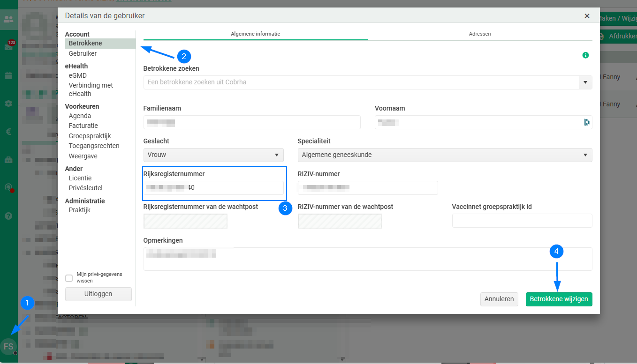
Task: Switch to the Algemene informatie tab
Action: coord(256,34)
